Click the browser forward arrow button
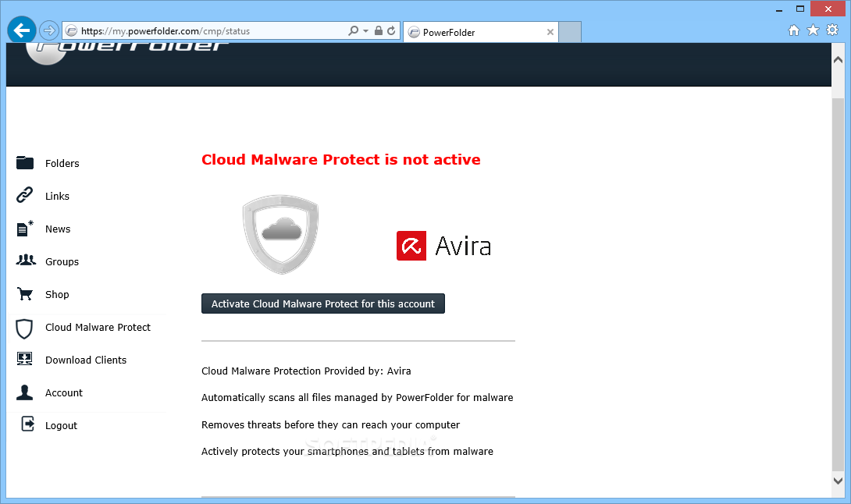 (x=49, y=30)
